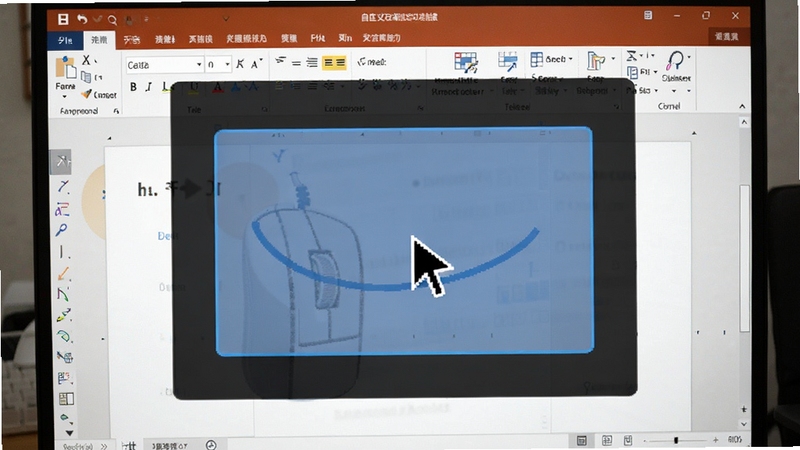Open the grid icon dropdown labeled Sneb
Image resolution: width=800 pixels, height=450 pixels.
click(x=551, y=59)
